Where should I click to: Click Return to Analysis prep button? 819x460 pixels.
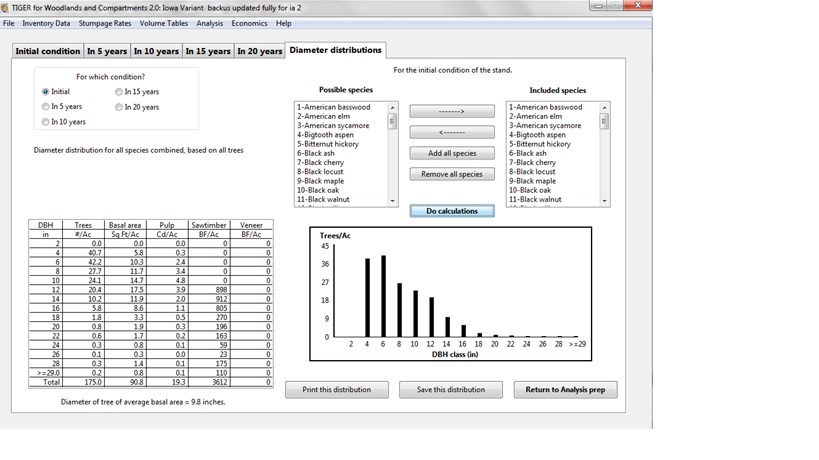point(565,389)
